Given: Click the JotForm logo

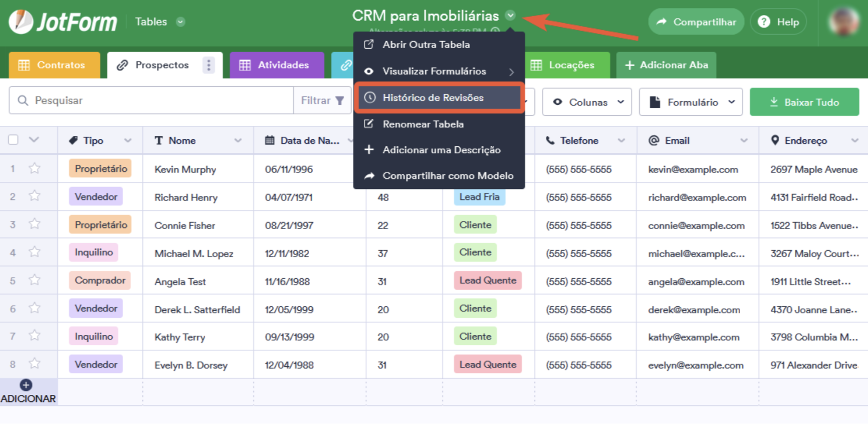Looking at the screenshot, I should pos(63,22).
